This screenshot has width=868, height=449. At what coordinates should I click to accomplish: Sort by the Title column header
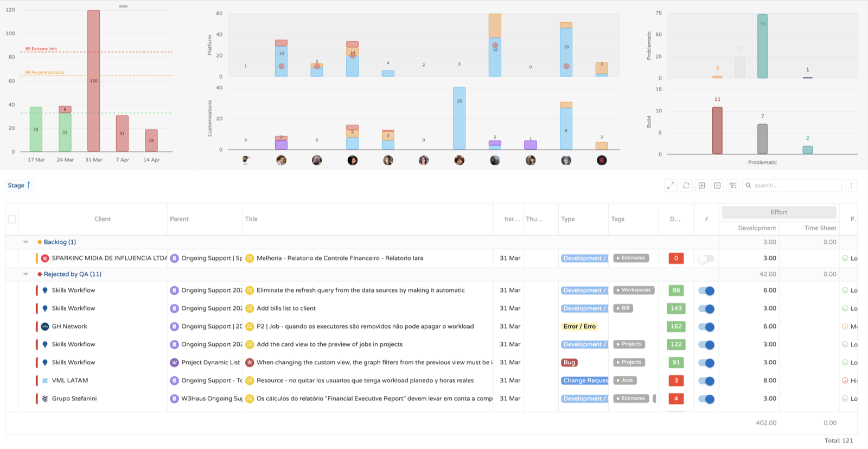[251, 219]
